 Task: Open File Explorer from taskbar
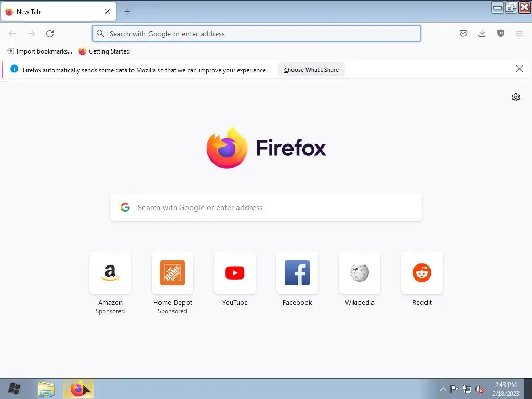(46, 389)
